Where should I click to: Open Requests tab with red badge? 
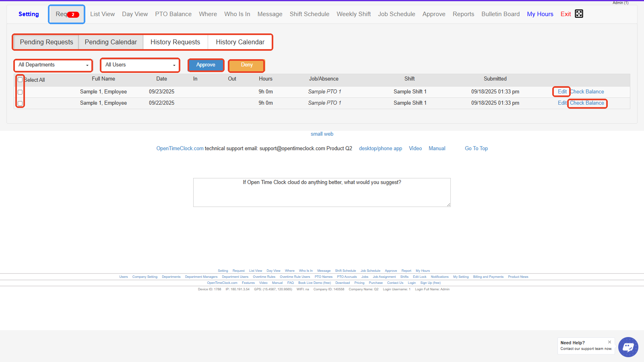click(x=67, y=14)
